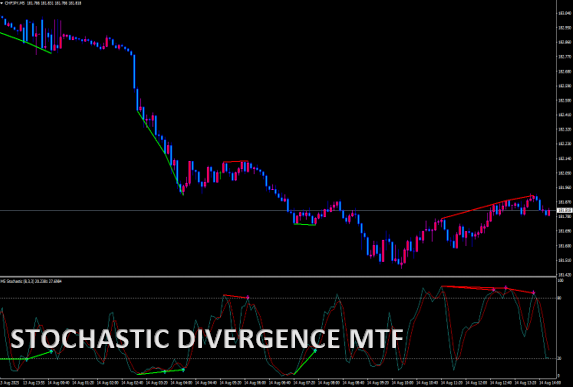The image size is (573, 387).
Task: Select the Stochastic indicator label in the subwindow
Action: [31, 281]
